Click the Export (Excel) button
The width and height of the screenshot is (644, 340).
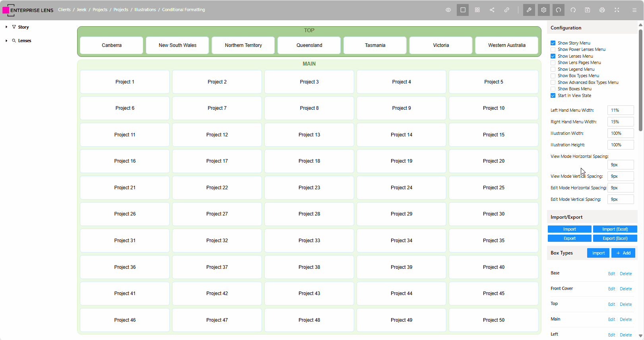click(615, 238)
